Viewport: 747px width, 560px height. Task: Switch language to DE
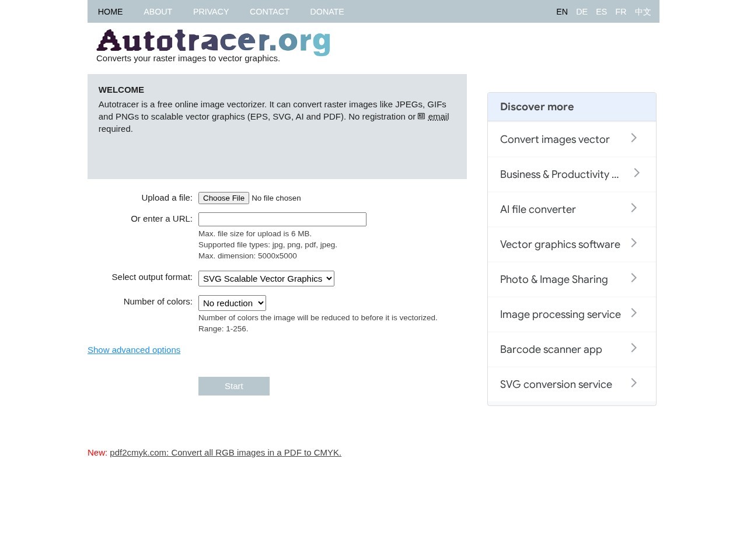(582, 12)
